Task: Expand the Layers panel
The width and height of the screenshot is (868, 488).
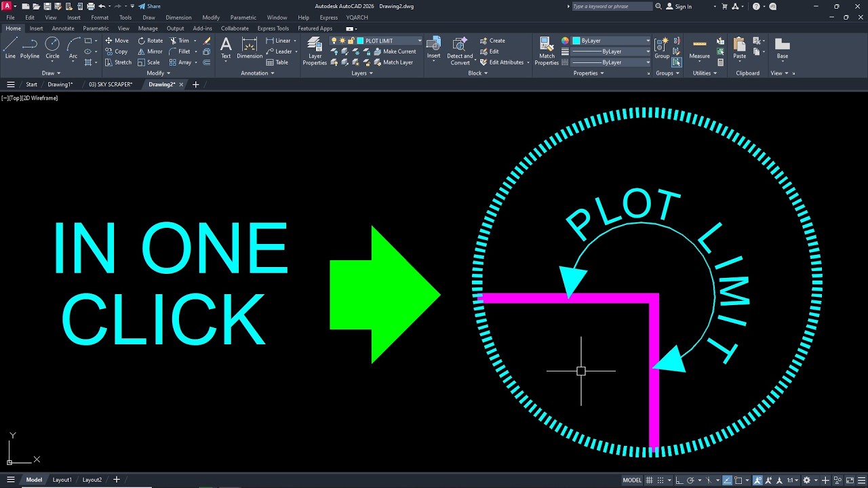Action: click(362, 73)
